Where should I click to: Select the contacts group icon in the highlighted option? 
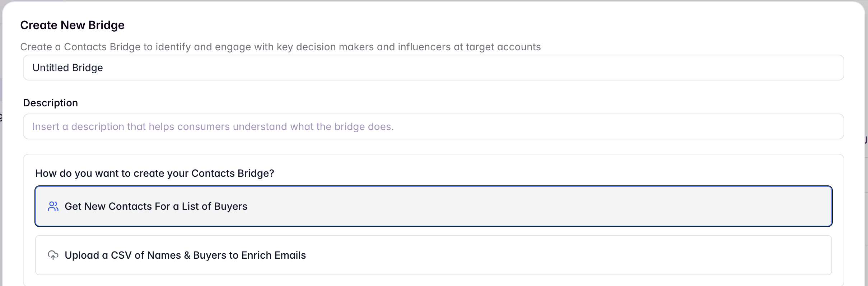pos(53,206)
